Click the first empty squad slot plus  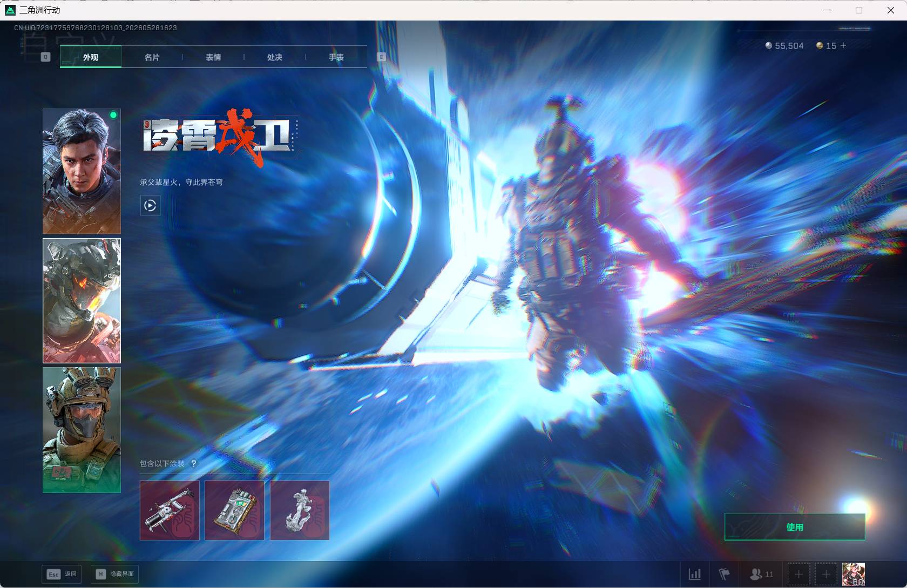799,574
